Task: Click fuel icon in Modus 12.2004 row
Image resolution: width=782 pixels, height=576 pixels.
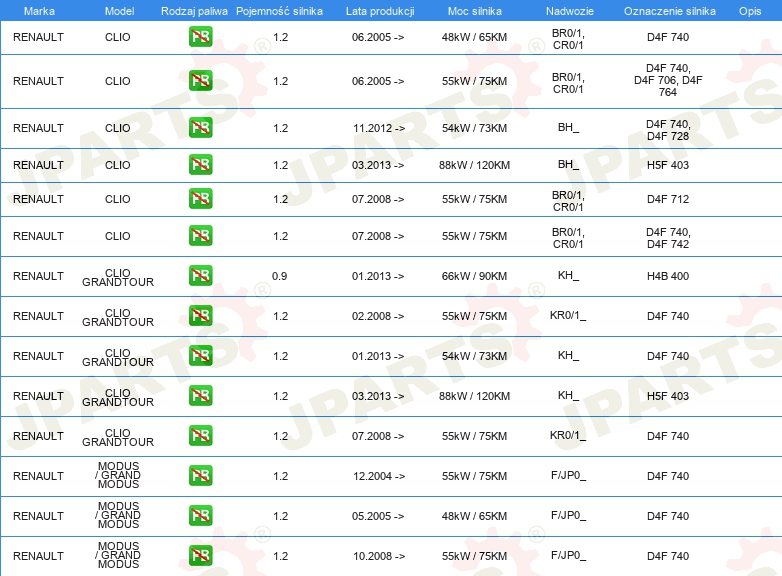Action: point(200,476)
